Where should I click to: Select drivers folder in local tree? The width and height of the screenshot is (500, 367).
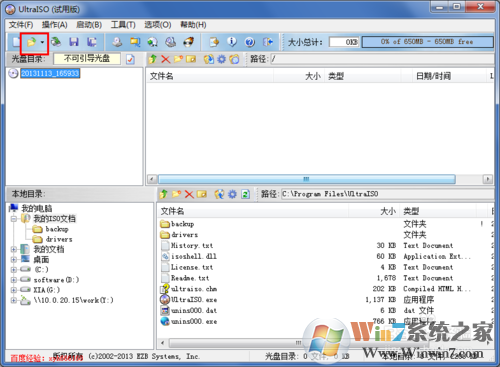point(59,239)
